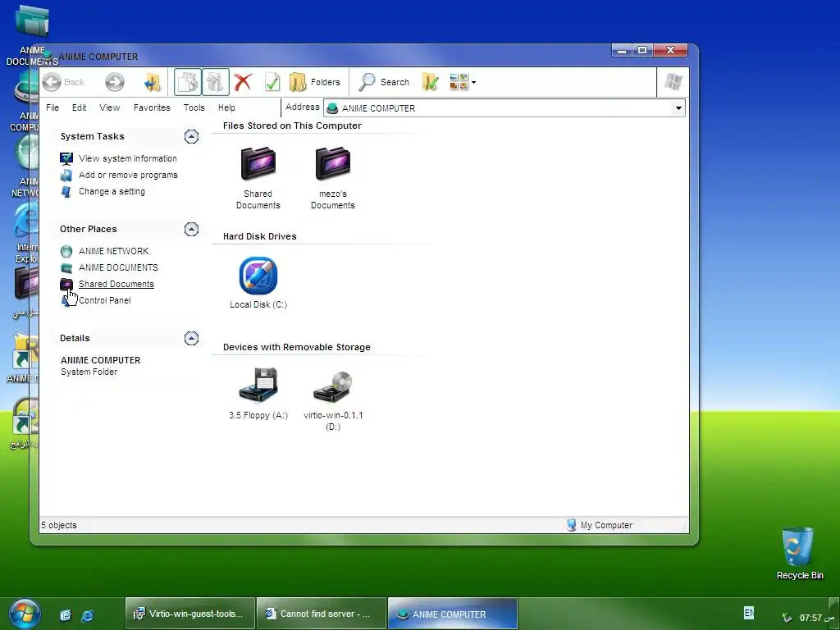The width and height of the screenshot is (840, 630).
Task: Click View system information link
Action: coord(127,158)
